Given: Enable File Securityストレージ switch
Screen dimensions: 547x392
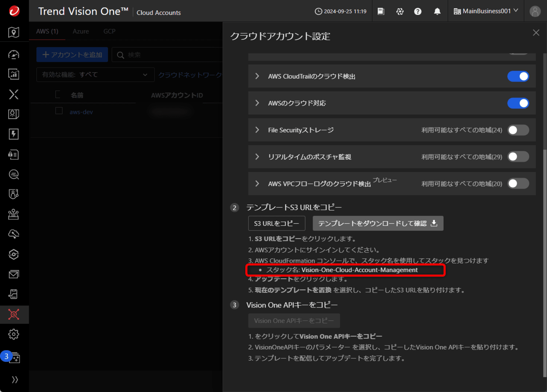Looking at the screenshot, I should pyautogui.click(x=518, y=130).
